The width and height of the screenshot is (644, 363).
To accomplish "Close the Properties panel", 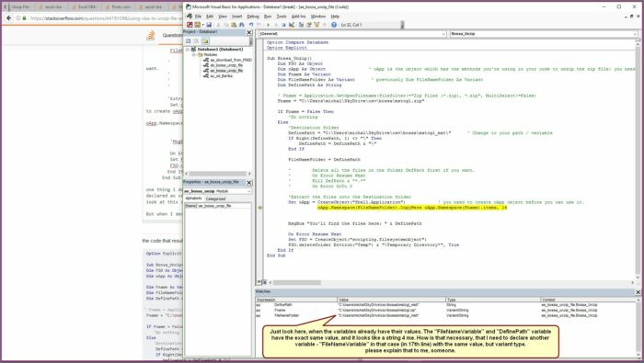I will [249, 182].
